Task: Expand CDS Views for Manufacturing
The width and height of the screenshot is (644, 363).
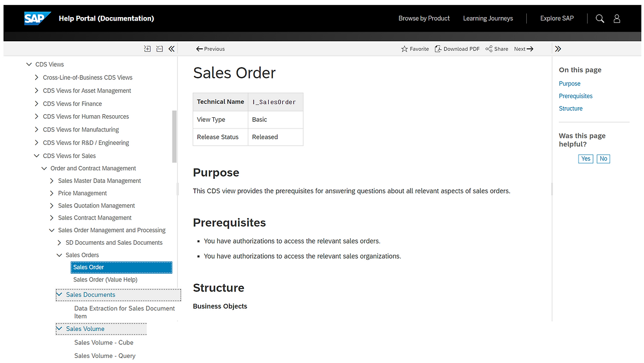Action: point(36,129)
